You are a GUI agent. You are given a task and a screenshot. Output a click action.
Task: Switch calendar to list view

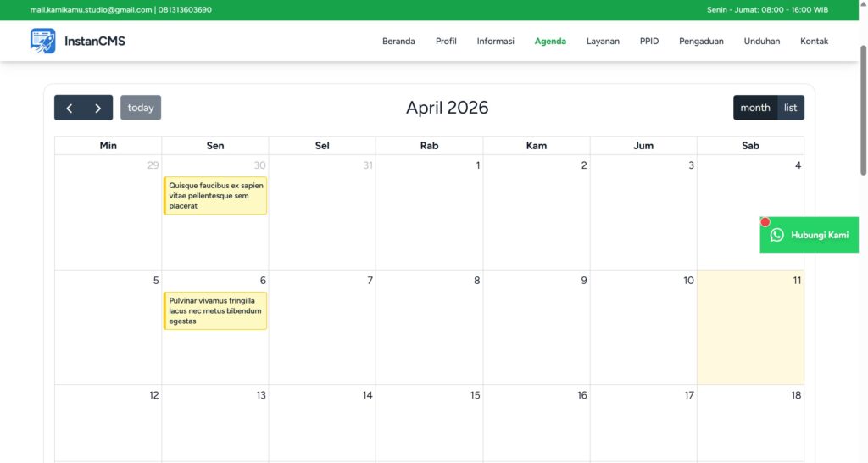tap(790, 108)
